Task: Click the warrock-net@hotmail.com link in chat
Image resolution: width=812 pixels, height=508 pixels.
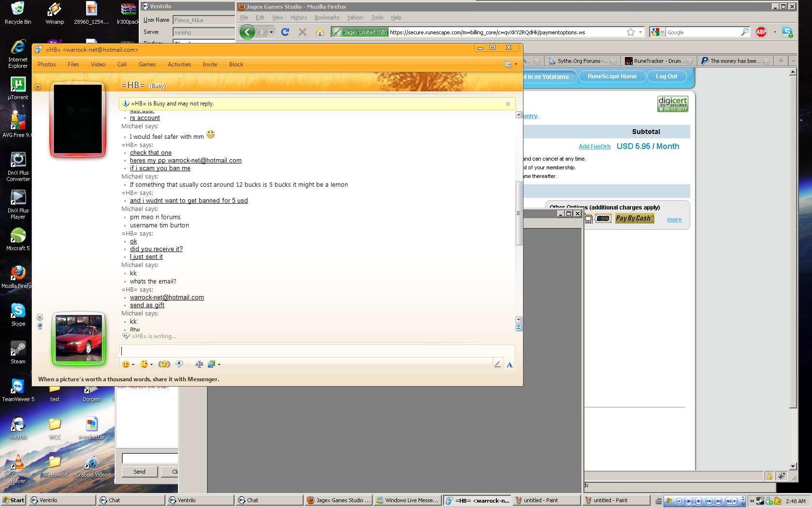Action: (x=167, y=298)
